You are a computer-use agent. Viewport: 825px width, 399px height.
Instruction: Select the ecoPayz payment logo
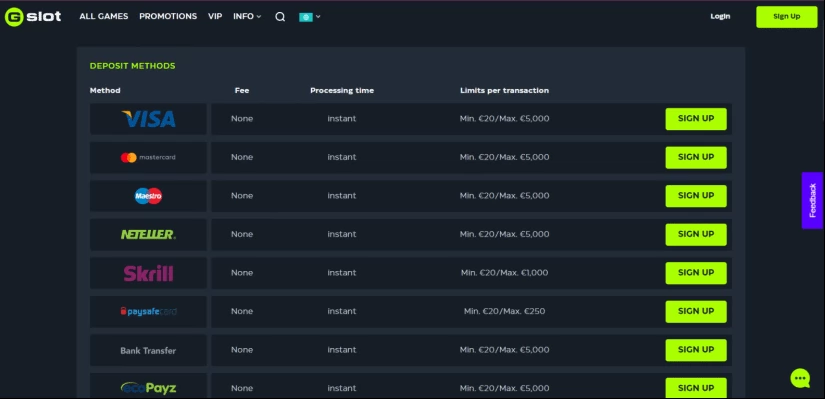coord(148,388)
